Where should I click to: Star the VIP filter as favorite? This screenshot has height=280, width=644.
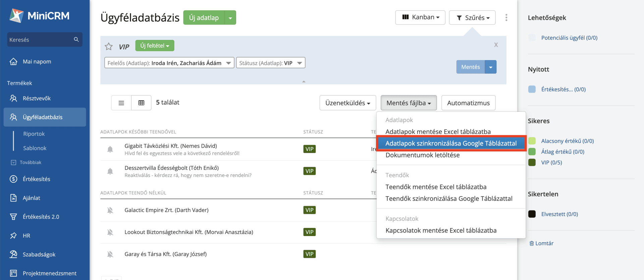pos(109,46)
